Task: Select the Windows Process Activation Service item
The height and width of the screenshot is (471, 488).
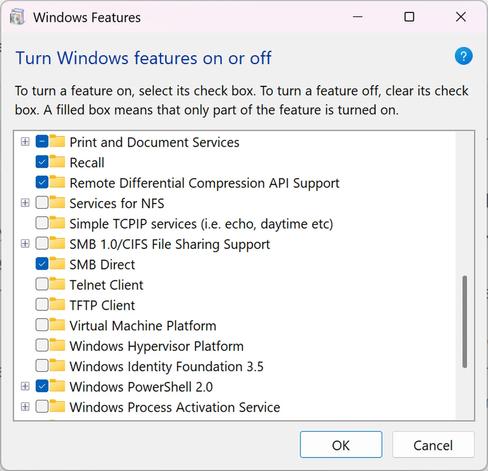Action: coord(175,407)
